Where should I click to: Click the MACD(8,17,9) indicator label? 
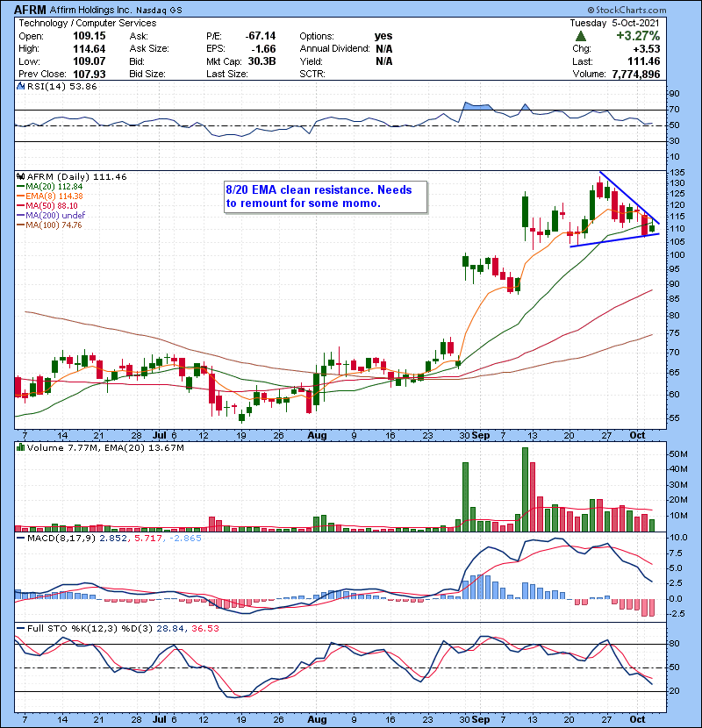tap(61, 539)
